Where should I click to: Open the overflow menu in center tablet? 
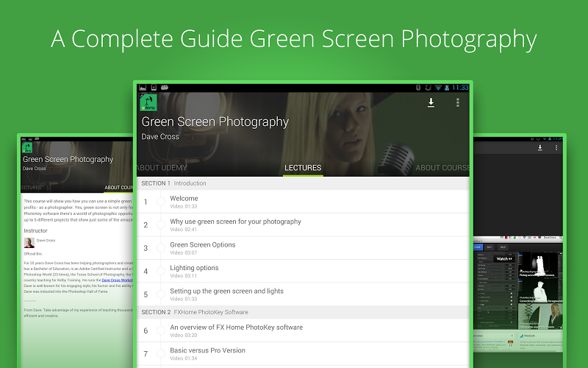pos(457,102)
